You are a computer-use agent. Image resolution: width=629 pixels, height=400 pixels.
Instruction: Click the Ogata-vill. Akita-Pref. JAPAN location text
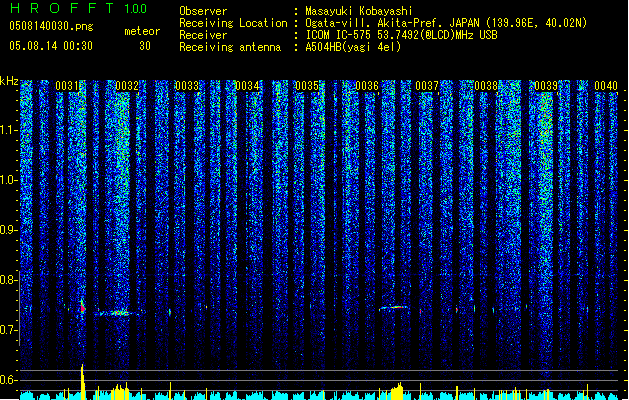(x=446, y=23)
